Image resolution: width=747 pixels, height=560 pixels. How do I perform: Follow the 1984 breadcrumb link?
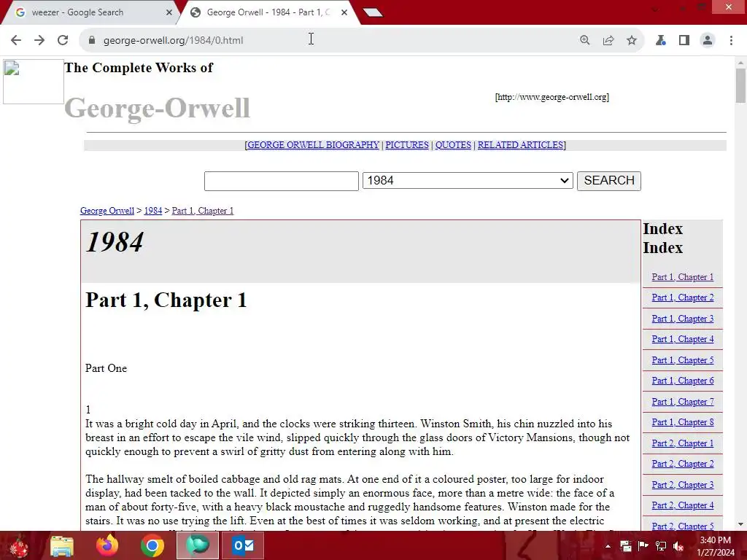[x=153, y=211]
